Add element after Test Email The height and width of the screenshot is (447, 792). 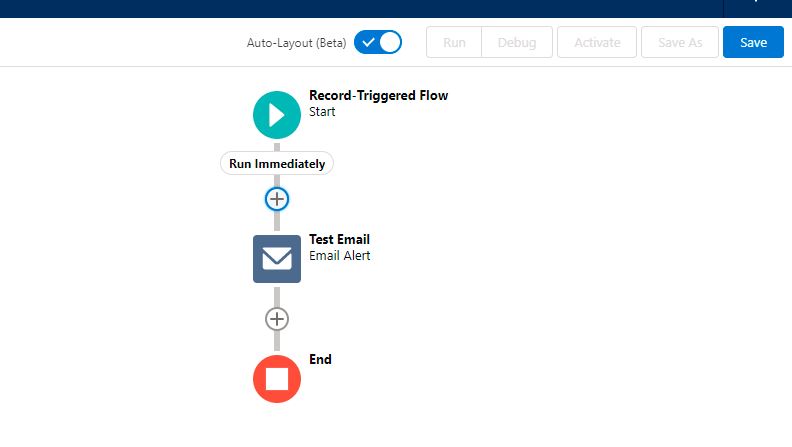coord(277,319)
